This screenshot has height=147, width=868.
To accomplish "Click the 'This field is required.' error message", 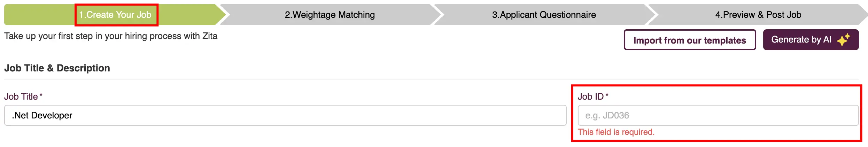I will (616, 132).
